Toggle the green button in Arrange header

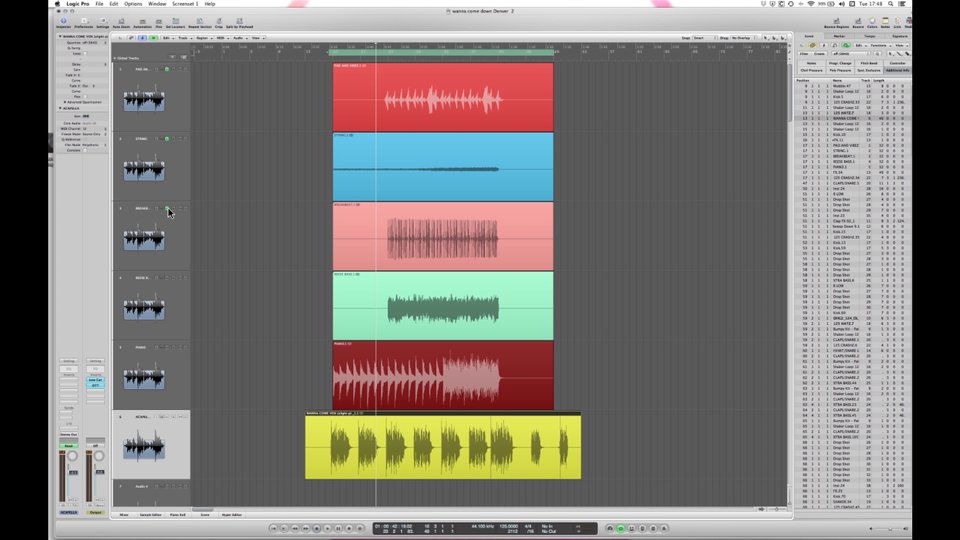[x=153, y=38]
